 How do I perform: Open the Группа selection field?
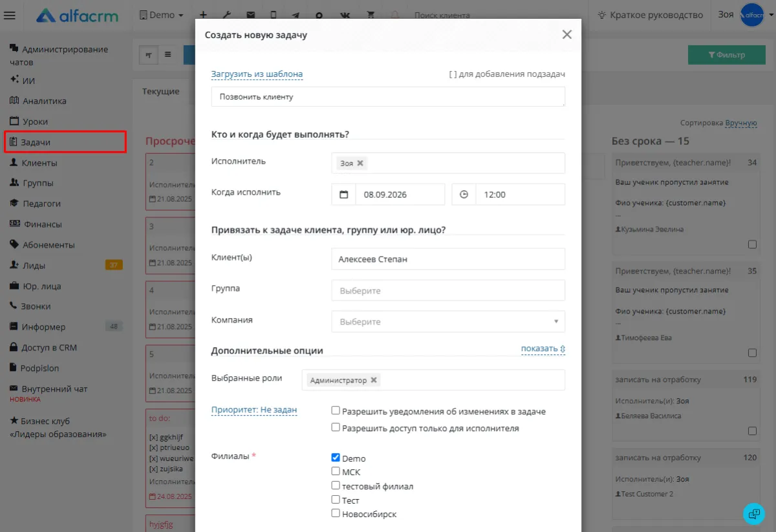(448, 290)
